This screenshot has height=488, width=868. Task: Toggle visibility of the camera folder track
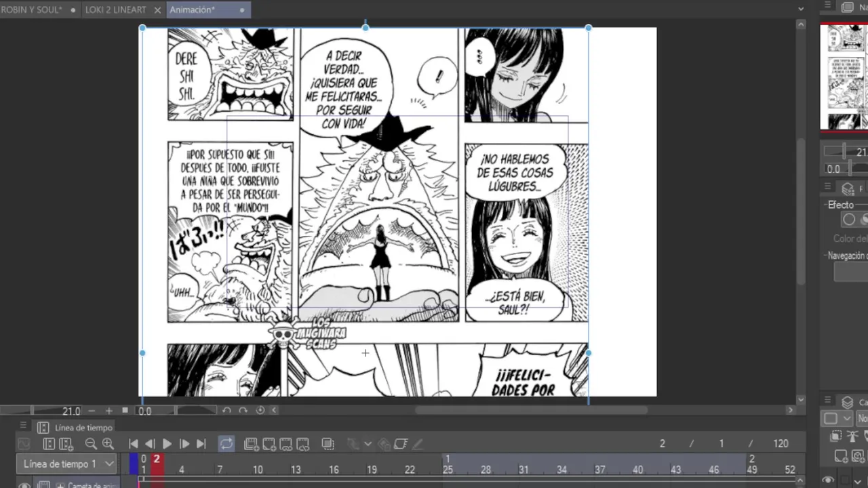click(x=25, y=485)
